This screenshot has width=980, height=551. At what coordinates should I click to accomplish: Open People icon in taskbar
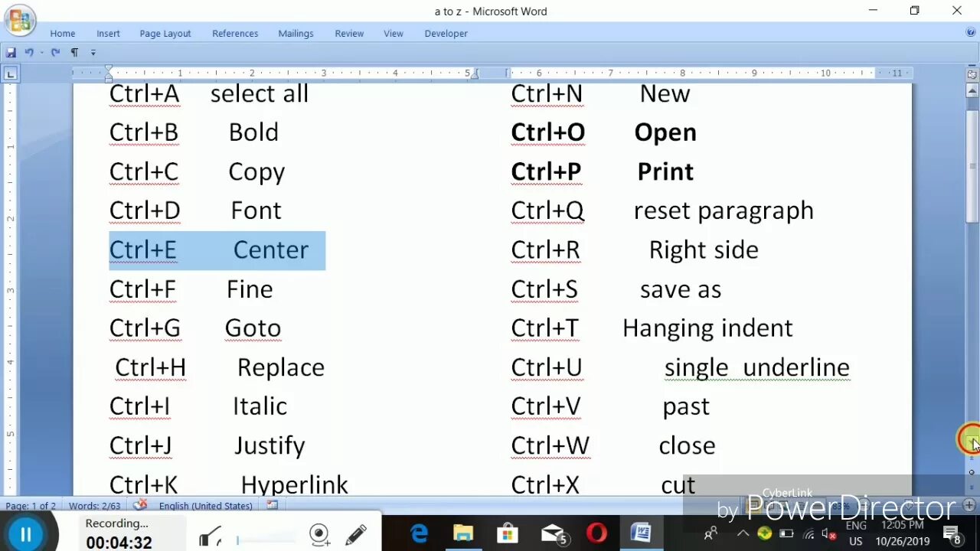pyautogui.click(x=711, y=533)
